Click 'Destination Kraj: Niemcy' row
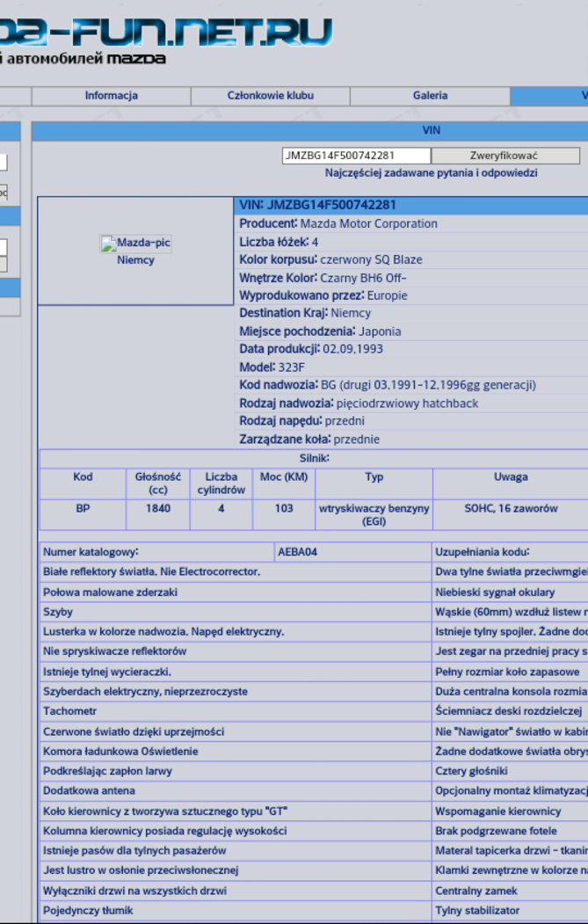 point(411,313)
